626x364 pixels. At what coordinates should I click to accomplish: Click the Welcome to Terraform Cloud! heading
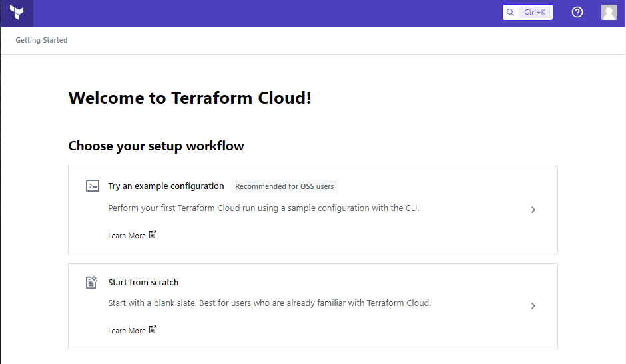(x=190, y=98)
